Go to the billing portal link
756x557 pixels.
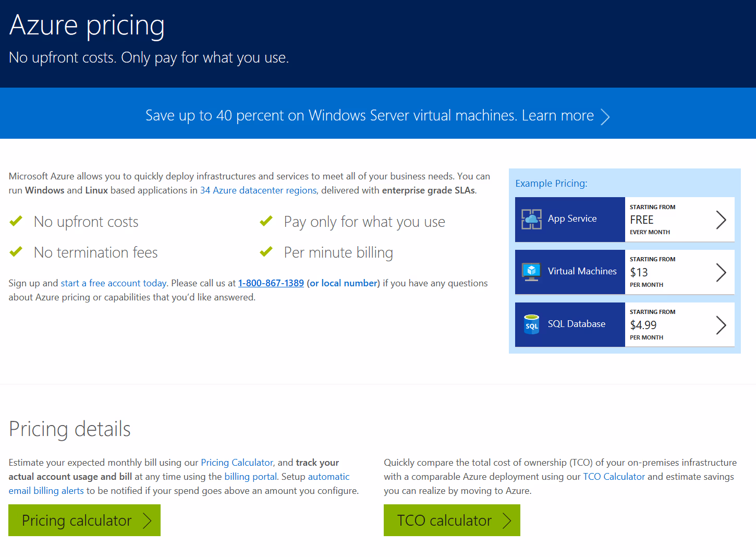(251, 477)
